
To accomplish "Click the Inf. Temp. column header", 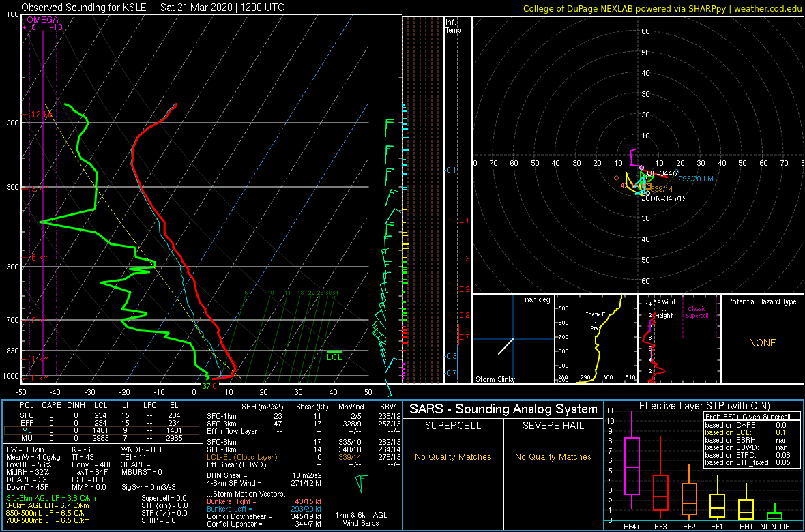I will (454, 26).
